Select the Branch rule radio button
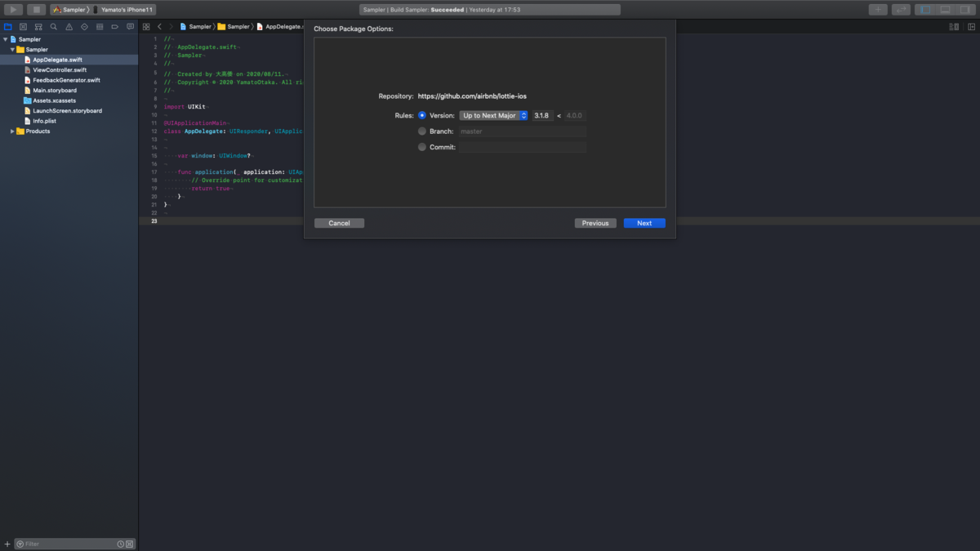This screenshot has width=980, height=551. point(422,131)
